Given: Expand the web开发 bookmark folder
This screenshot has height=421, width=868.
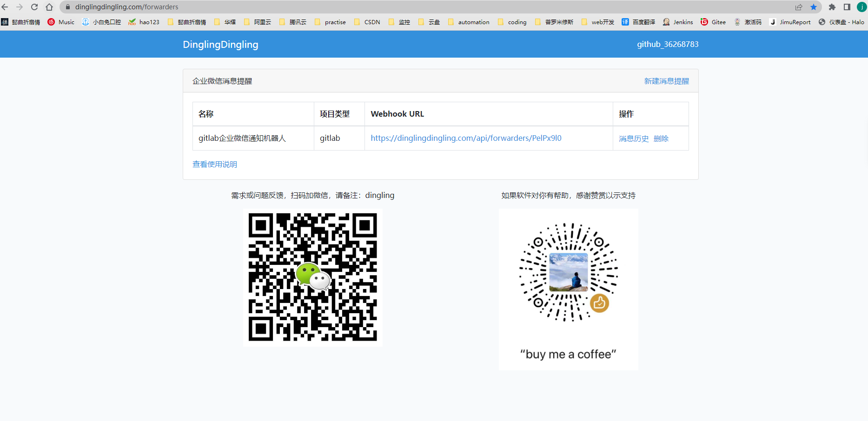Looking at the screenshot, I should pyautogui.click(x=598, y=22).
